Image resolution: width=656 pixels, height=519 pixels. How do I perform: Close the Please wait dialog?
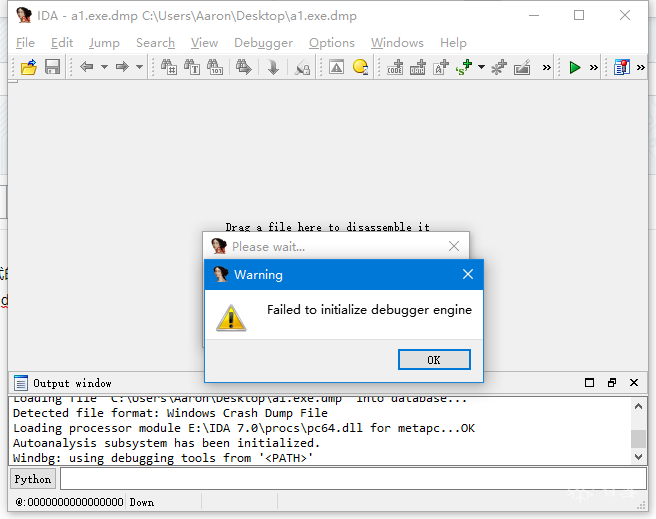[454, 246]
